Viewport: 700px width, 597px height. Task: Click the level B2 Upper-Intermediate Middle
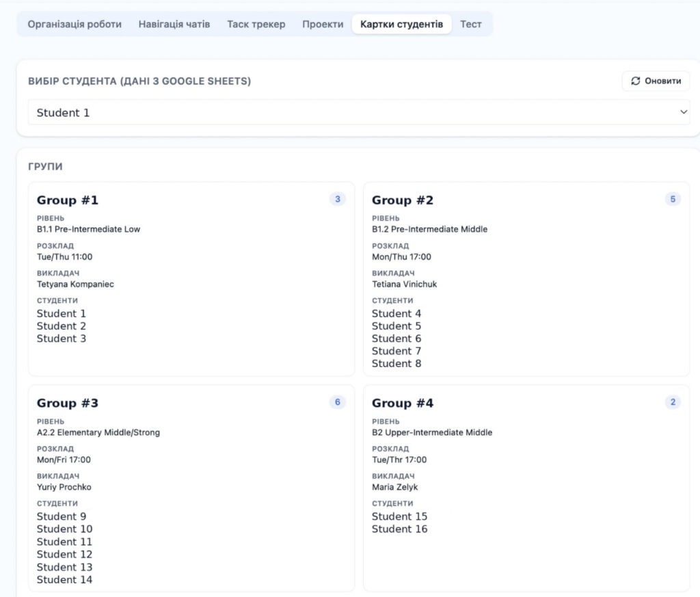click(x=432, y=432)
